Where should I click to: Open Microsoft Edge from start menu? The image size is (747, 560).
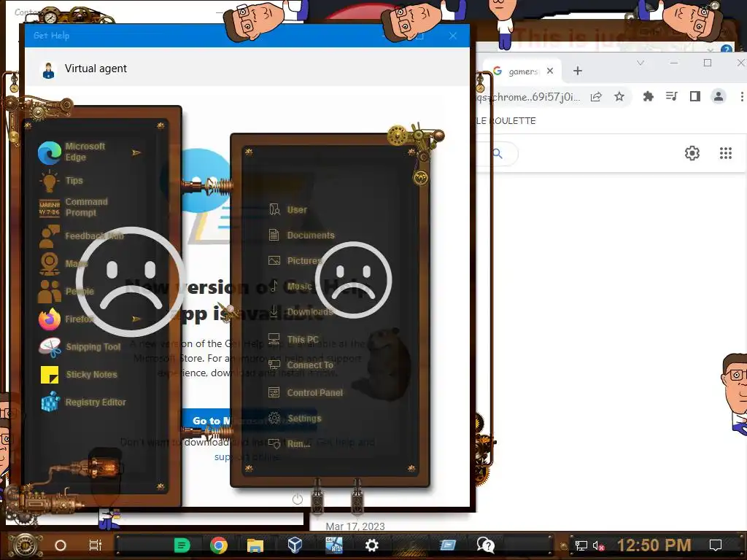pos(86,152)
